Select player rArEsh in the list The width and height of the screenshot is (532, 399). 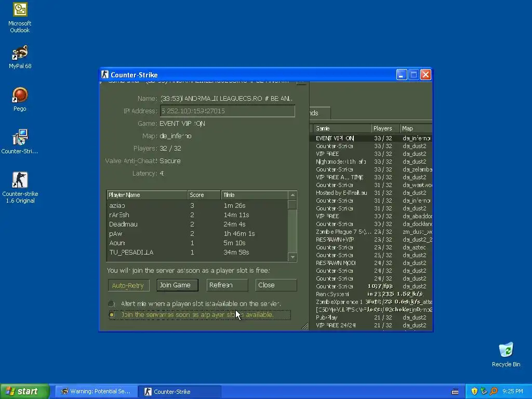[x=197, y=215]
